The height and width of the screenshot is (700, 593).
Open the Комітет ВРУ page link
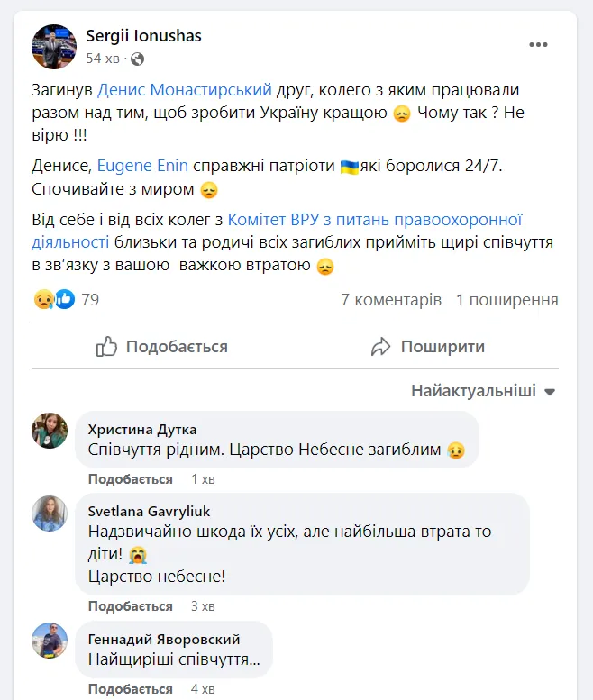(375, 219)
